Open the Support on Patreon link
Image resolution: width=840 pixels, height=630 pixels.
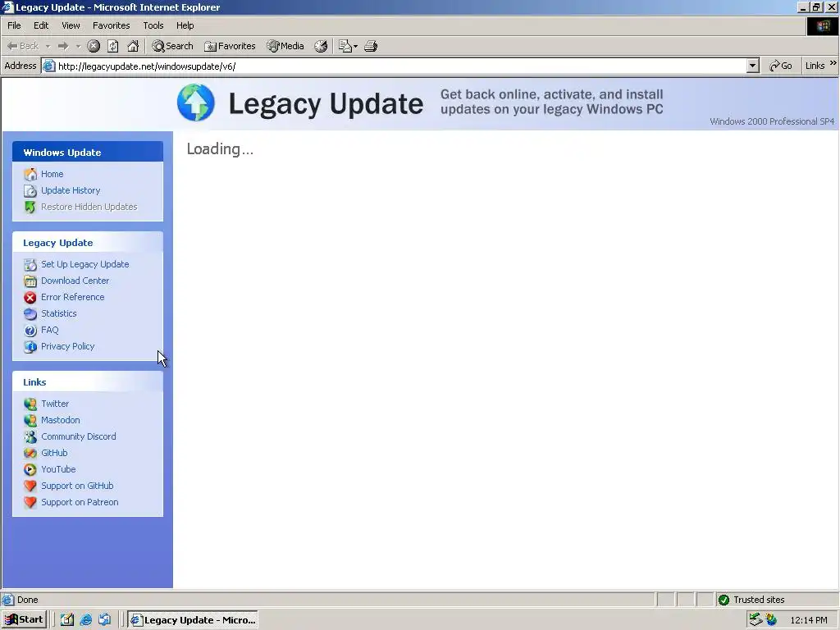(x=80, y=502)
